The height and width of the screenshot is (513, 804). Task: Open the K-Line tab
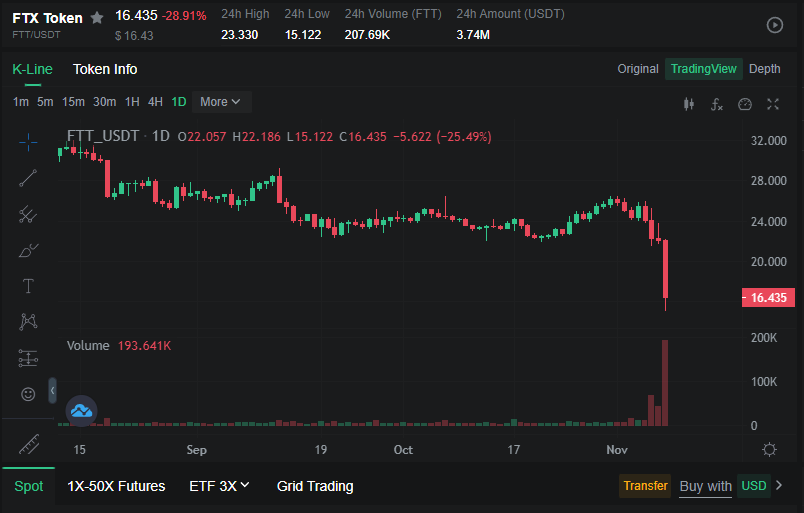pyautogui.click(x=32, y=69)
